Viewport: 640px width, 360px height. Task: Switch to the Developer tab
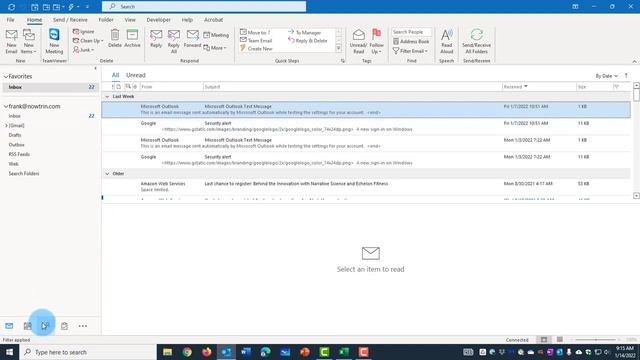(x=158, y=20)
